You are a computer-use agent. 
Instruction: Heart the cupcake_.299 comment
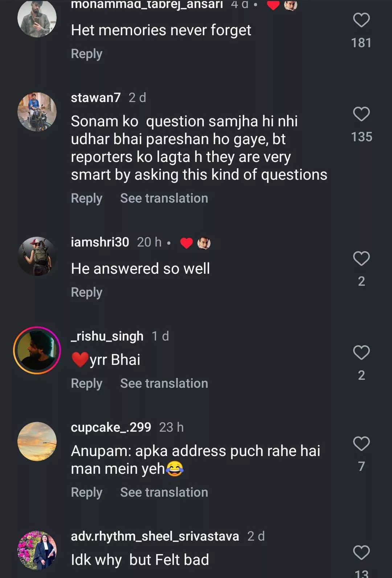(x=361, y=444)
